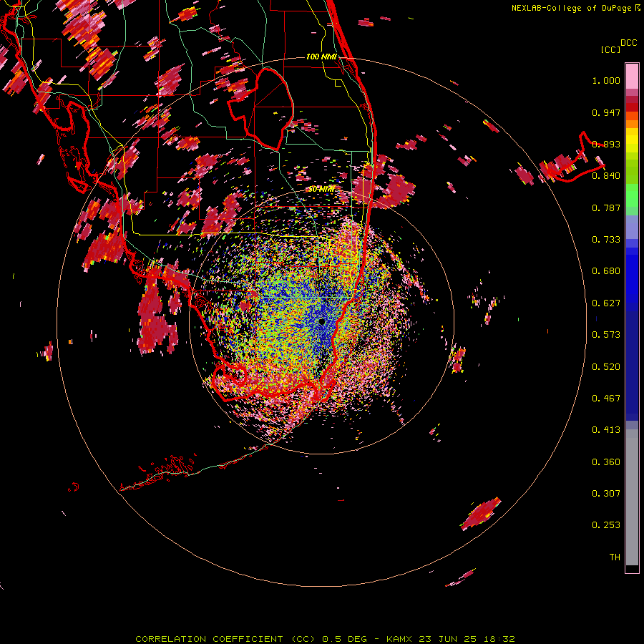Click the 0.520 scale value
Image resolution: width=644 pixels, height=644 pixels.
pyautogui.click(x=606, y=367)
